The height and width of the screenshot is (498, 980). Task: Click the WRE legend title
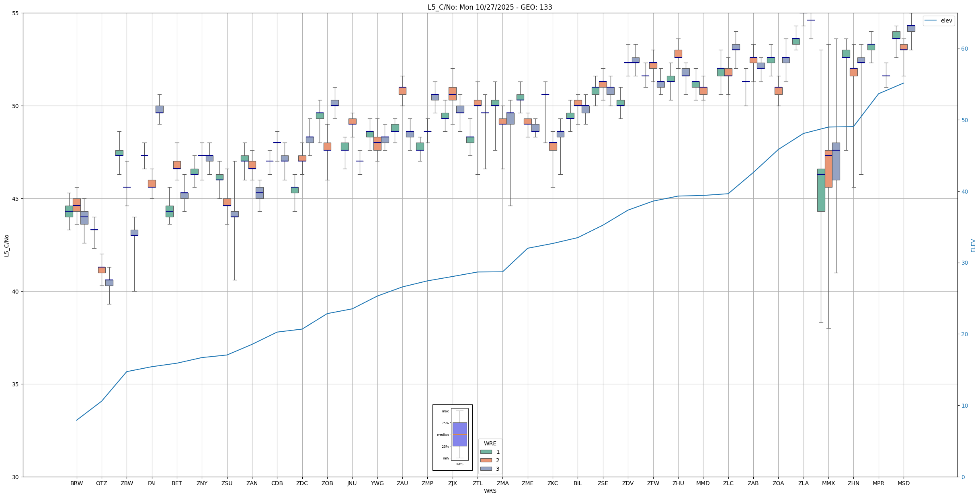coord(490,443)
